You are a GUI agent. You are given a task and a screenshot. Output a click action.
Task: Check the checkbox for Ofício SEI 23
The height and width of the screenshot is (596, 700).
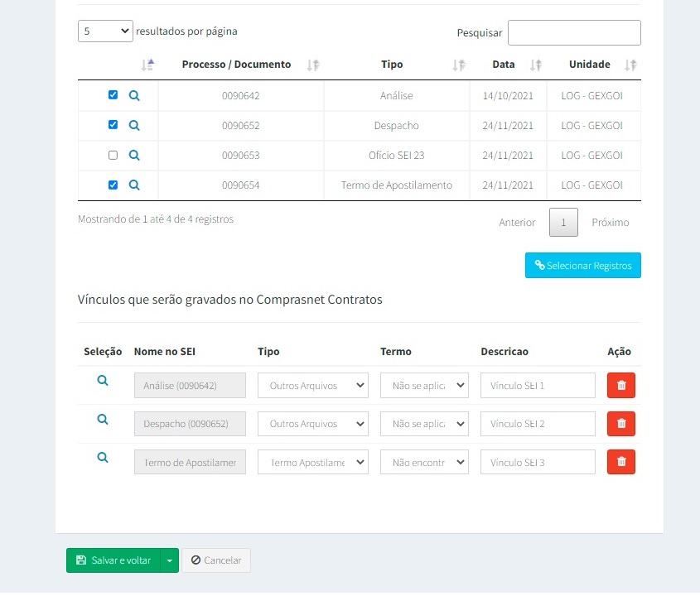113,155
